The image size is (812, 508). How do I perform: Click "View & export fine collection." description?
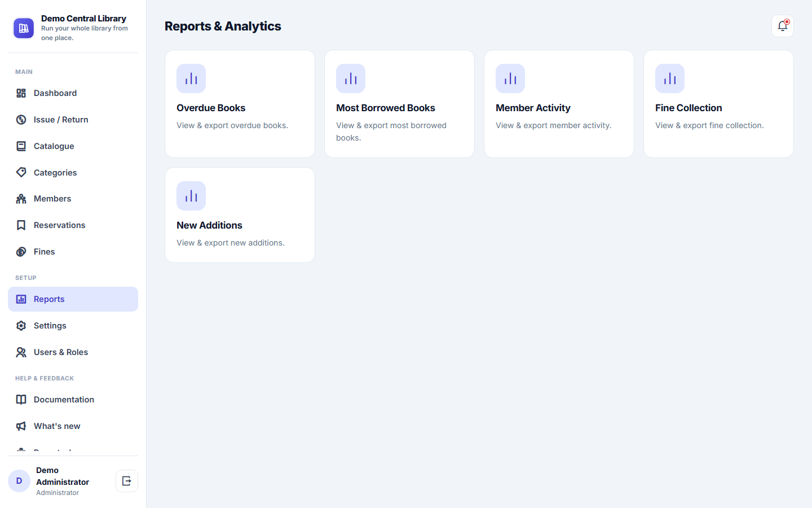click(x=709, y=125)
